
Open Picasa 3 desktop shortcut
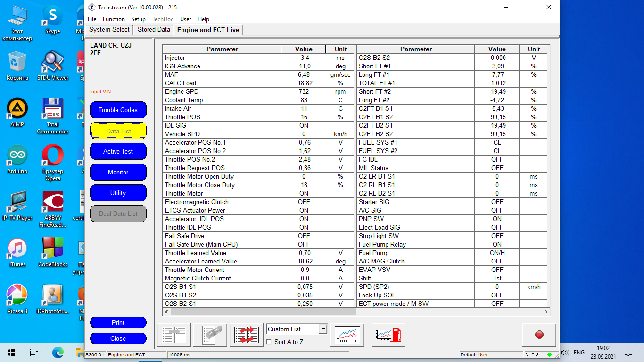tap(17, 299)
